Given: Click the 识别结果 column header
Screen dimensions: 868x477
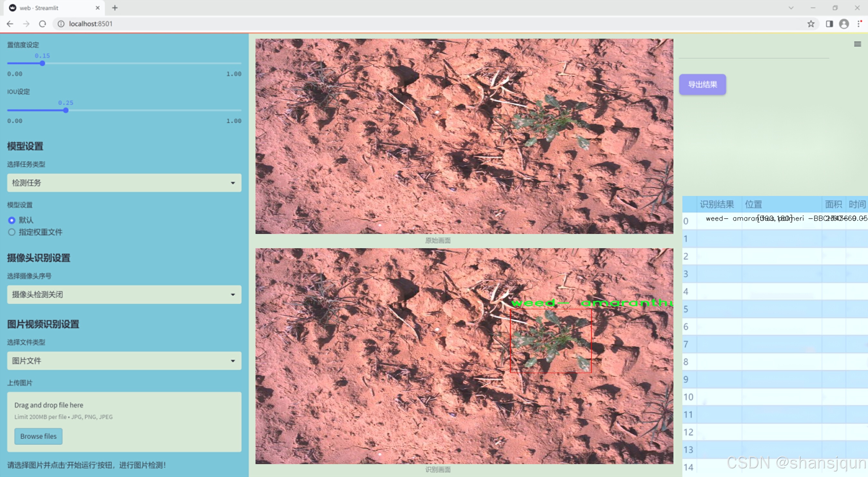Looking at the screenshot, I should pyautogui.click(x=719, y=204).
